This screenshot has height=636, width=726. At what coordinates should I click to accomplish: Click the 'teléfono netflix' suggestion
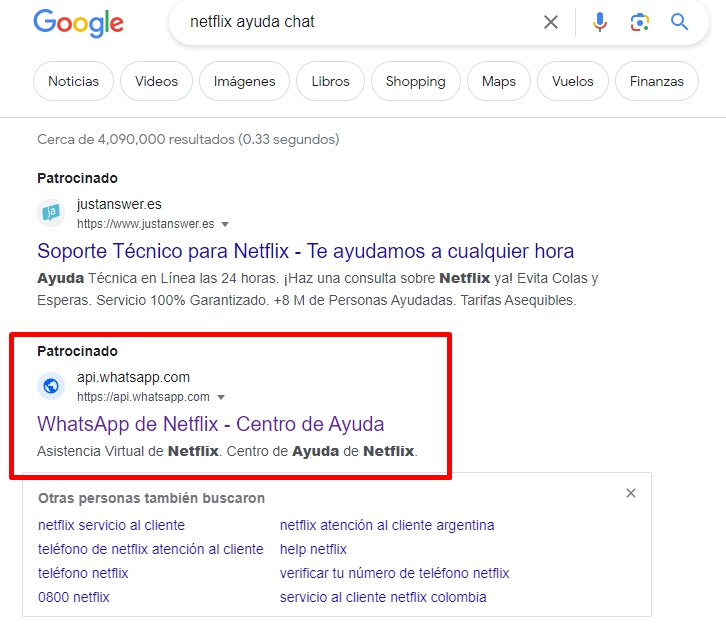pos(83,574)
